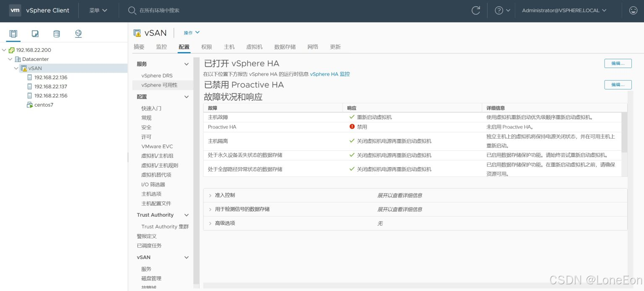Open 主机配置文件 settings
This screenshot has width=644, height=291.
[x=156, y=203]
